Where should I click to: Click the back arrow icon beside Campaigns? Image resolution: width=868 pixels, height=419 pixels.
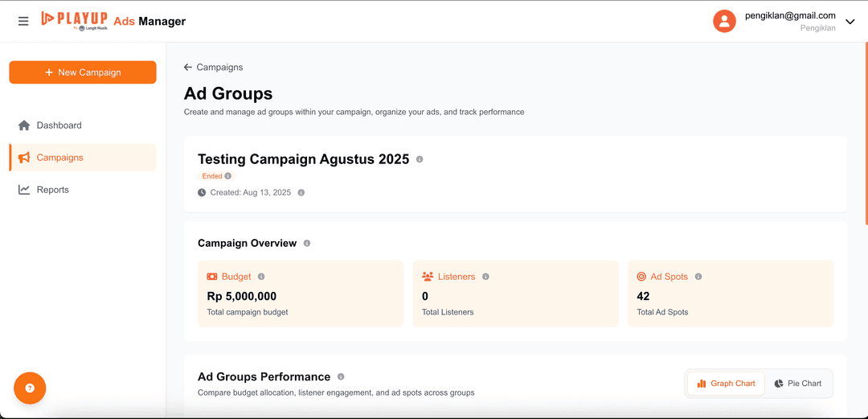point(187,67)
